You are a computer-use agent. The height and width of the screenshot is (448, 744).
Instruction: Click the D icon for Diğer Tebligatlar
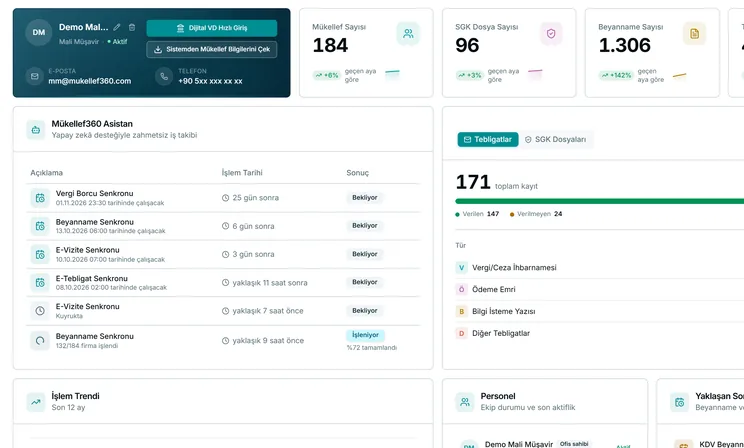pyautogui.click(x=461, y=333)
